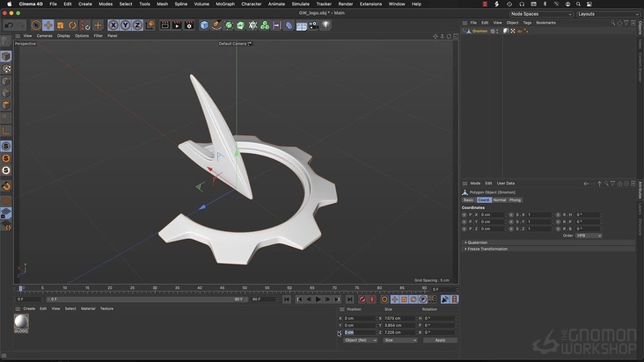Viewport: 644px width, 362px height.
Task: Toggle Autokeying red button
Action: 372,300
